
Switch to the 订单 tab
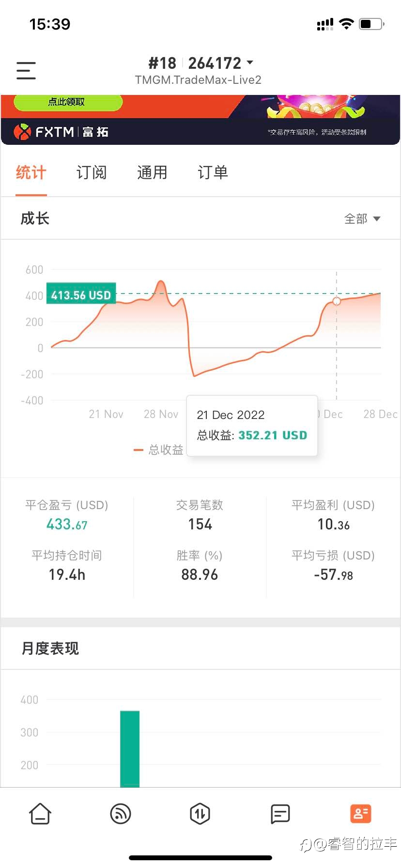tap(213, 173)
